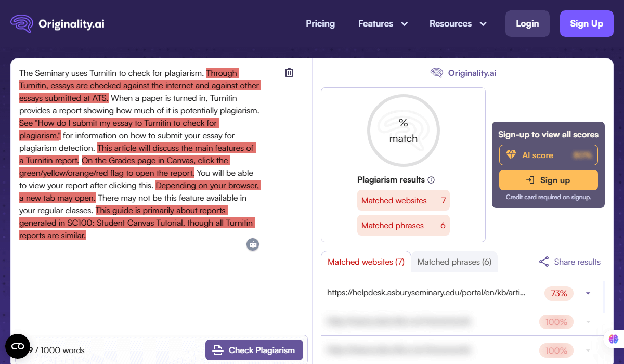Click the diamond icon in AI score box
This screenshot has height=364, width=624.
pyautogui.click(x=511, y=155)
